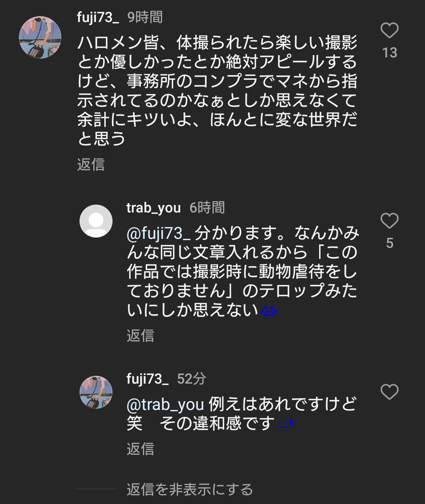This screenshot has width=425, height=504.
Task: Like the top fuji73_ comment with the heart
Action: (389, 31)
